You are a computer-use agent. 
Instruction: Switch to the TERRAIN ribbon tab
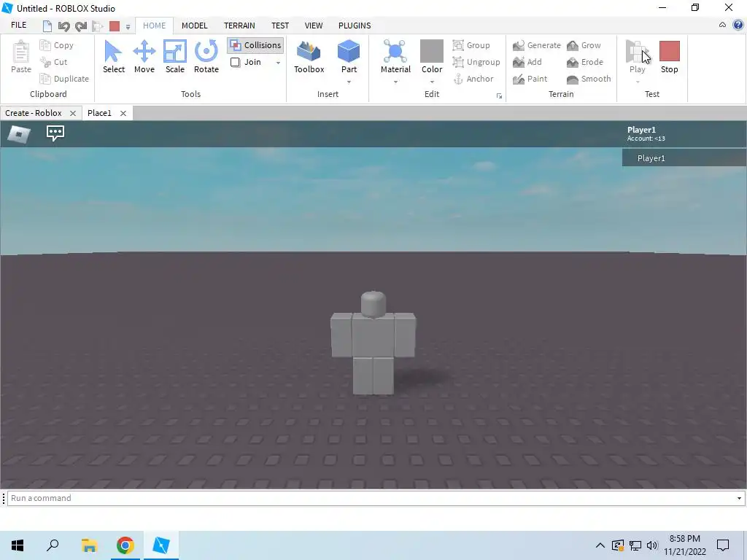click(239, 26)
